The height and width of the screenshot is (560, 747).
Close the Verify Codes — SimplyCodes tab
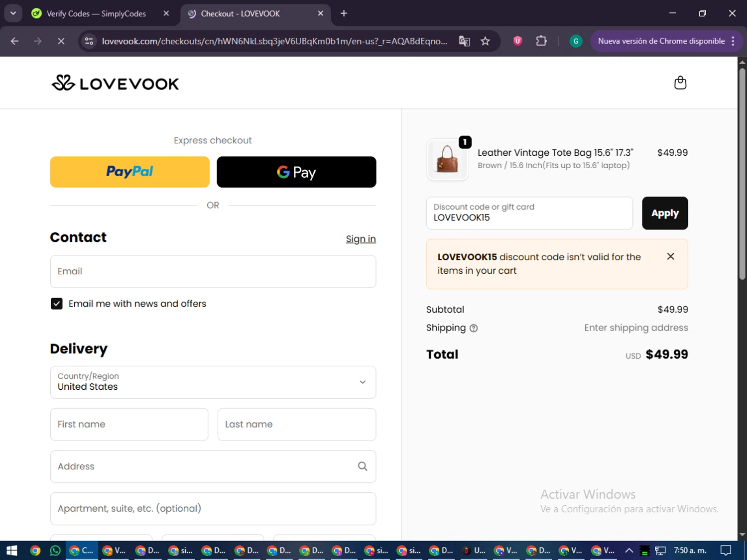point(166,13)
